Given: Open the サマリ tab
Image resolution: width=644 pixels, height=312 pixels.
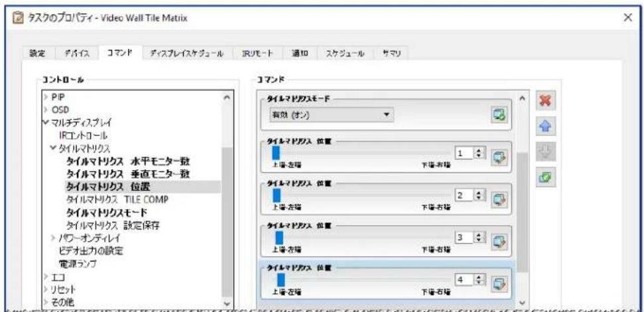Looking at the screenshot, I should pos(391,53).
